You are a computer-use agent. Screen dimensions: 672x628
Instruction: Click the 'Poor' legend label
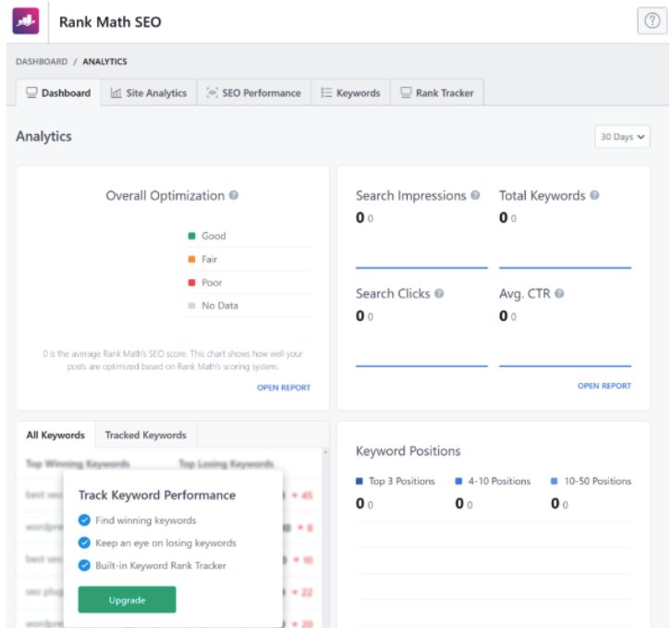[212, 282]
